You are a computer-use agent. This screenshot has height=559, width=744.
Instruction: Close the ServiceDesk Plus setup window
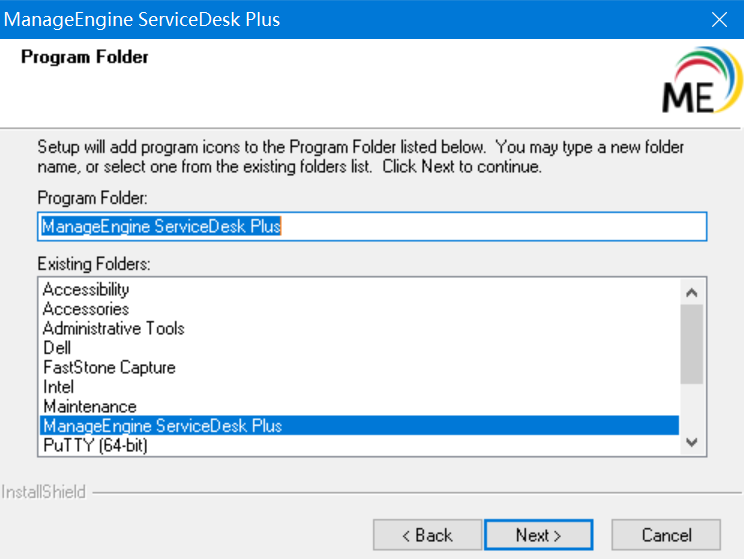tap(718, 19)
